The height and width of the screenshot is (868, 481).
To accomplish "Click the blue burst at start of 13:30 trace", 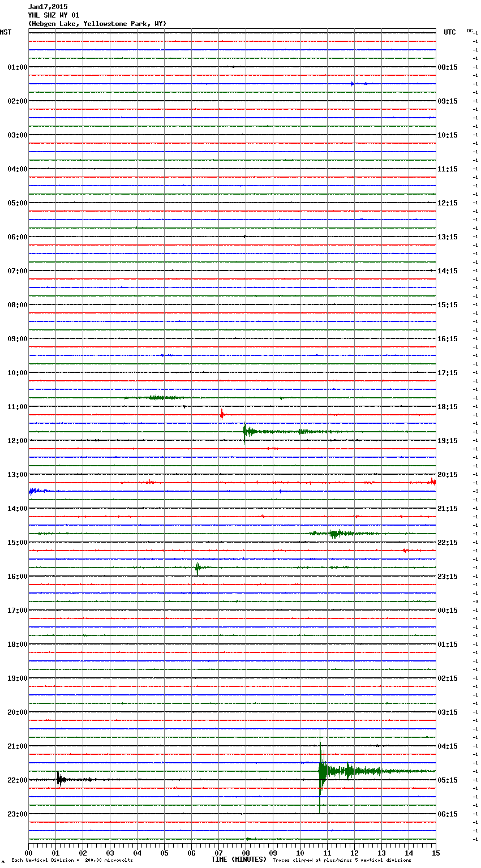I will pos(37,491).
